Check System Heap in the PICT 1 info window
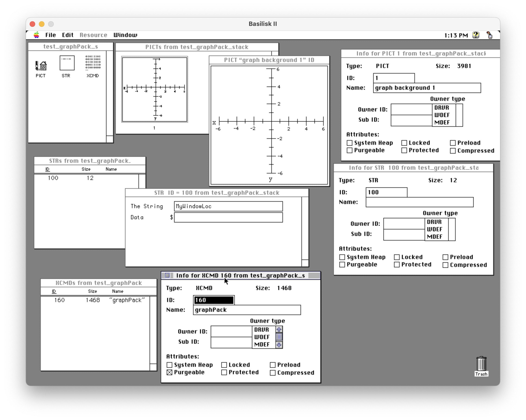Viewport: 526px width, 420px height. (350, 143)
